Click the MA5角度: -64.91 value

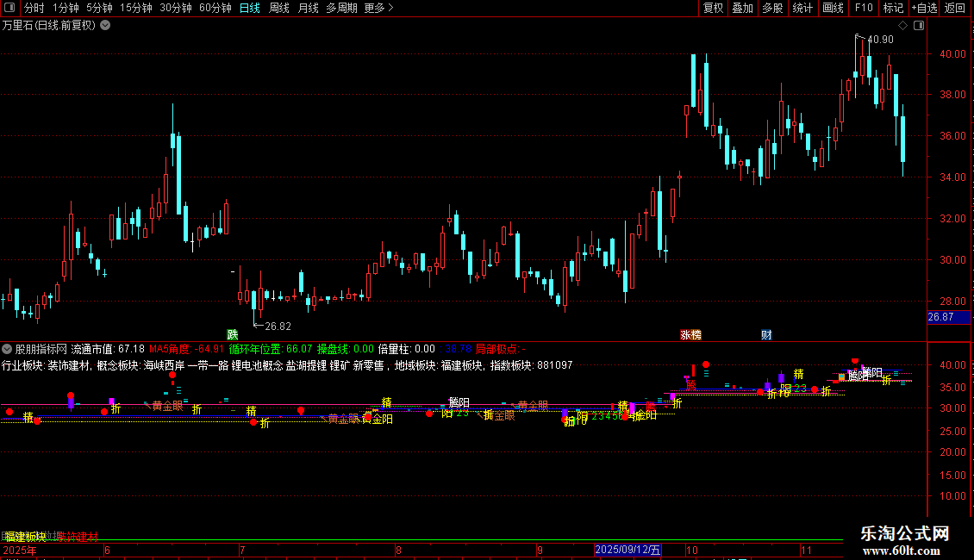(x=186, y=350)
